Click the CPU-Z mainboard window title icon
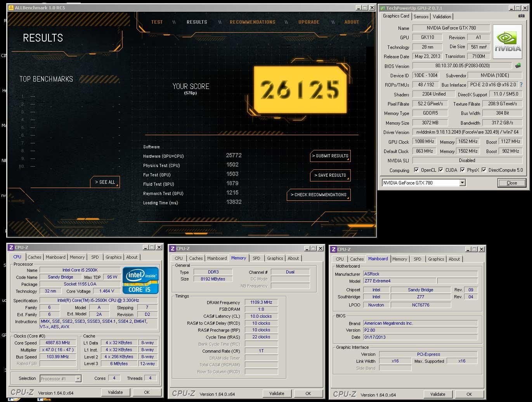 pos(334,249)
